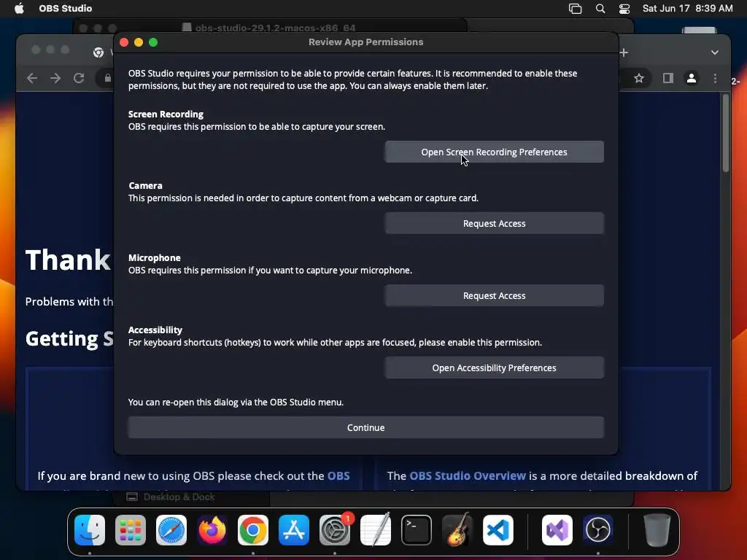The width and height of the screenshot is (747, 560).
Task: Open Spotlight search in the menu bar
Action: pyautogui.click(x=600, y=9)
